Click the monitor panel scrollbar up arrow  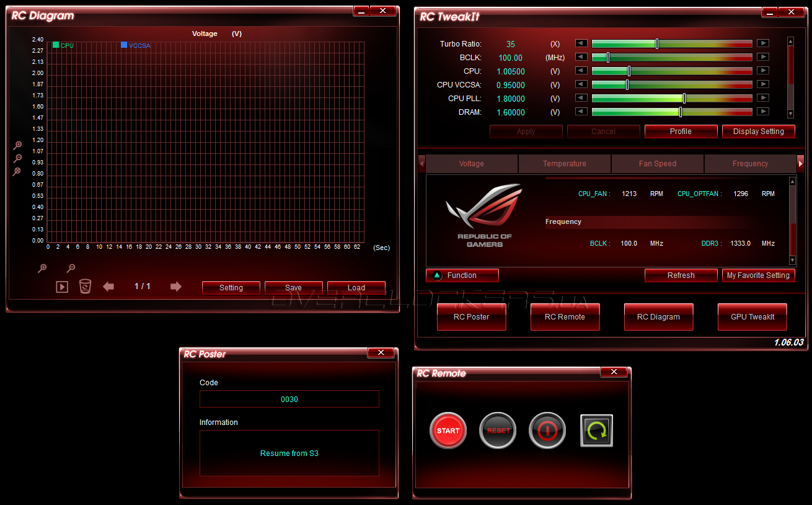coord(792,182)
